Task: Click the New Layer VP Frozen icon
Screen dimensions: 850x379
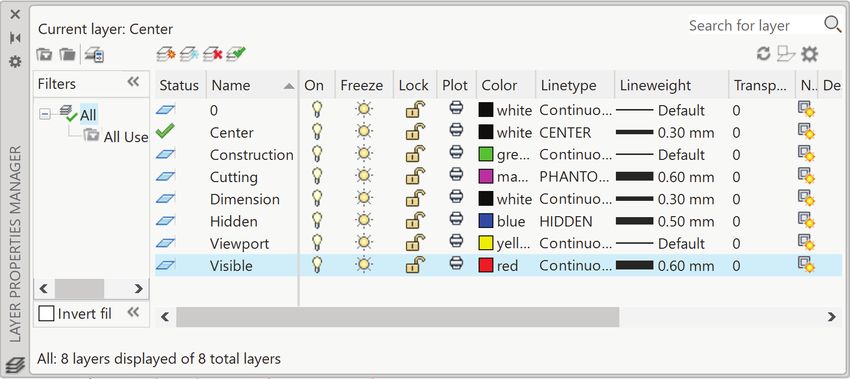Action: [189, 54]
